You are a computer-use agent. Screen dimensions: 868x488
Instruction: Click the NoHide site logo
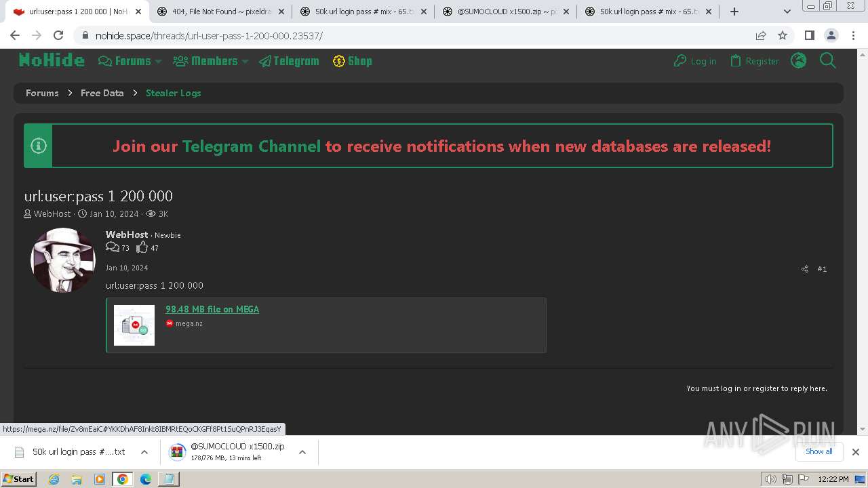click(52, 61)
